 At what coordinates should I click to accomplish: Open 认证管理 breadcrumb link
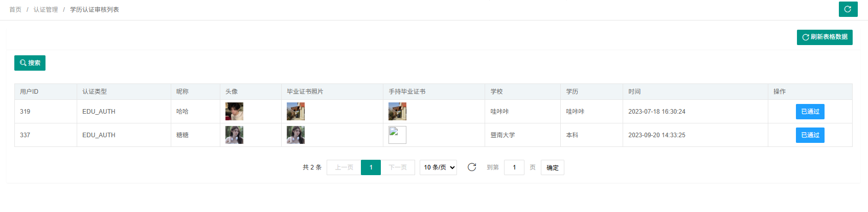45,10
